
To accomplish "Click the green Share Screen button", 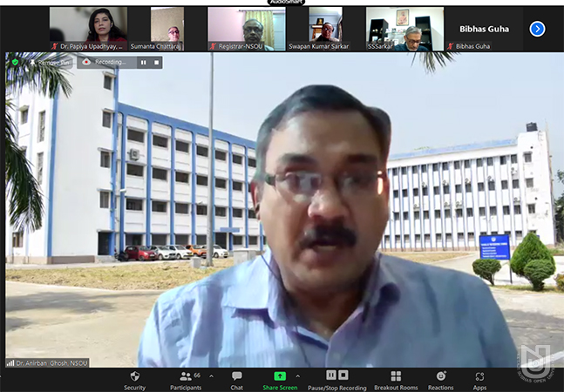I will pos(280,381).
